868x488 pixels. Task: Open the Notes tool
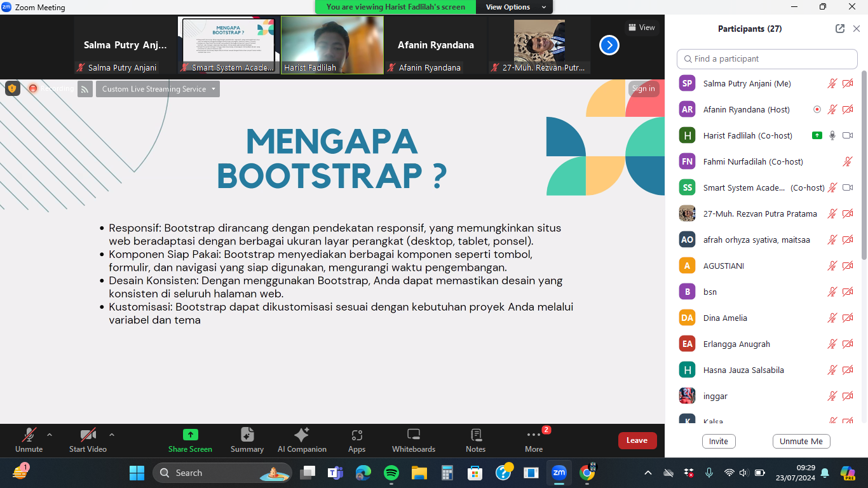coord(475,440)
